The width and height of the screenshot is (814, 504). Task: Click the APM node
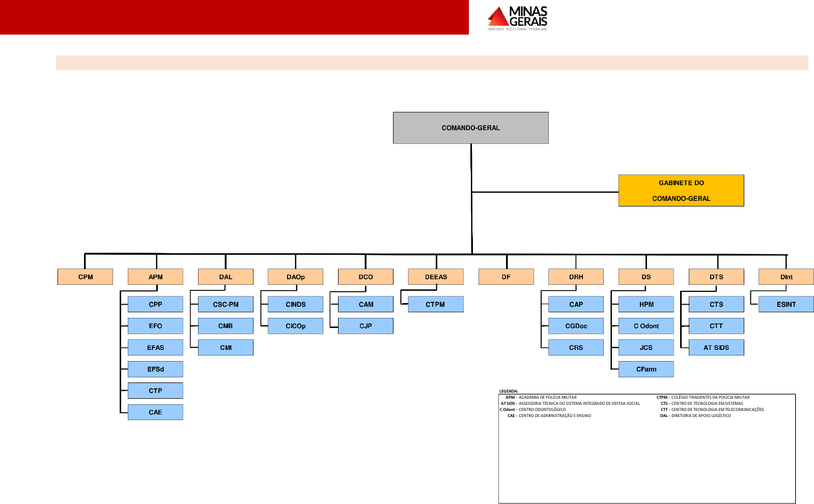click(155, 277)
